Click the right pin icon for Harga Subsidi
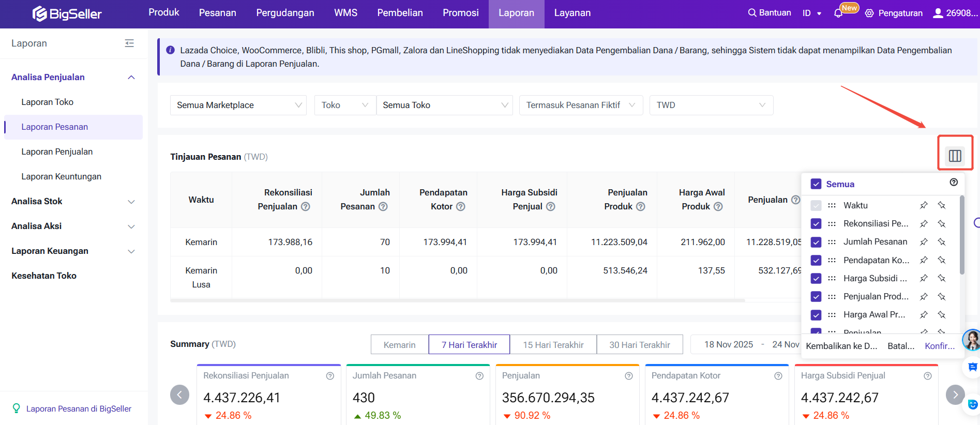The width and height of the screenshot is (980, 425). click(x=942, y=278)
